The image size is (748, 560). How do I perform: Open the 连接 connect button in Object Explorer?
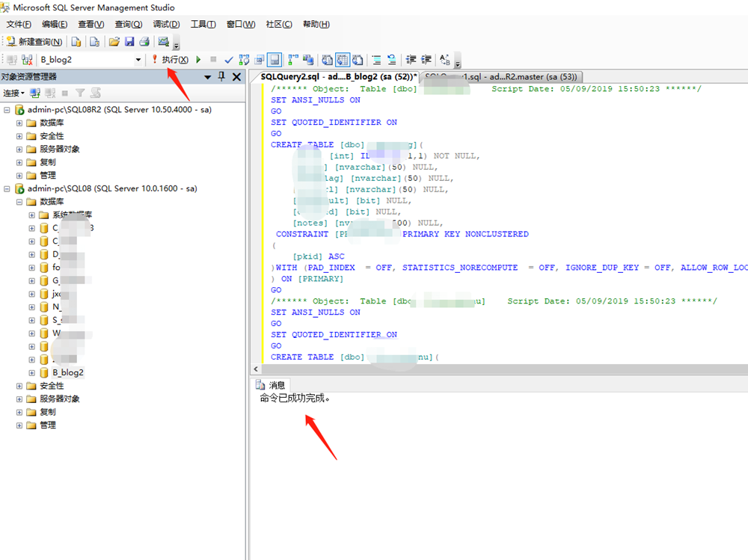[13, 93]
